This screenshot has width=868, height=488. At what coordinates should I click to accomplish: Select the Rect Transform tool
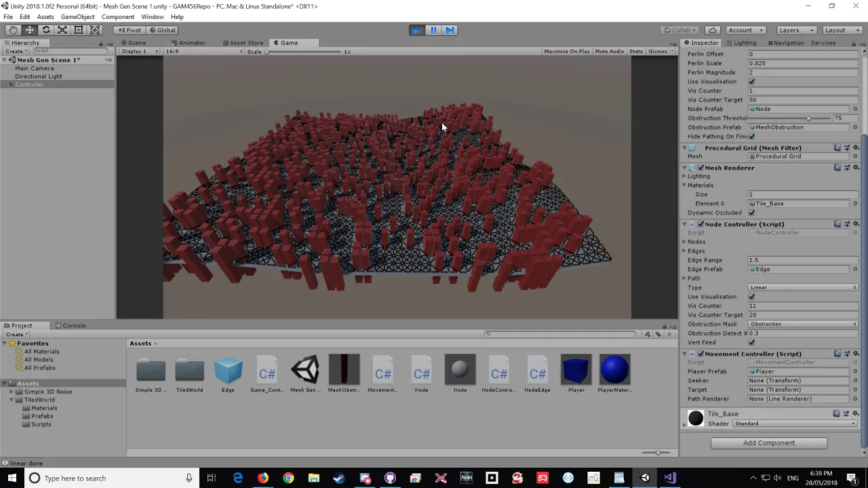(79, 30)
